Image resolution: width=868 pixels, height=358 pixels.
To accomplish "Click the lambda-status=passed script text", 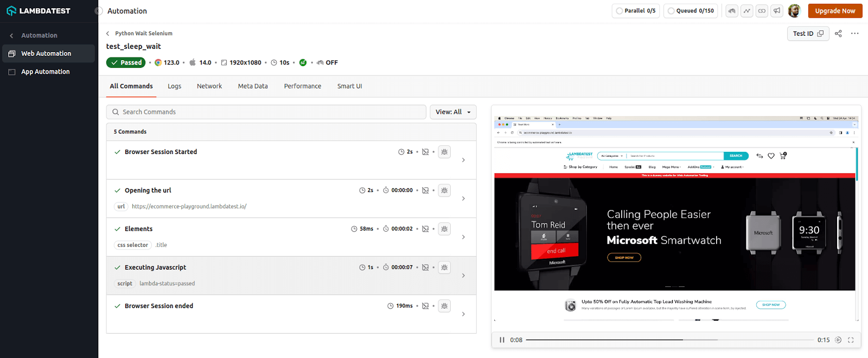I will 167,284.
